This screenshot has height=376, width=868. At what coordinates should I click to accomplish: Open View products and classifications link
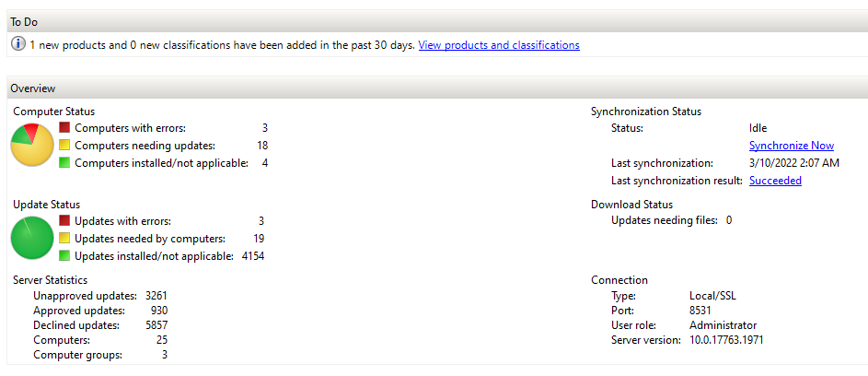499,44
